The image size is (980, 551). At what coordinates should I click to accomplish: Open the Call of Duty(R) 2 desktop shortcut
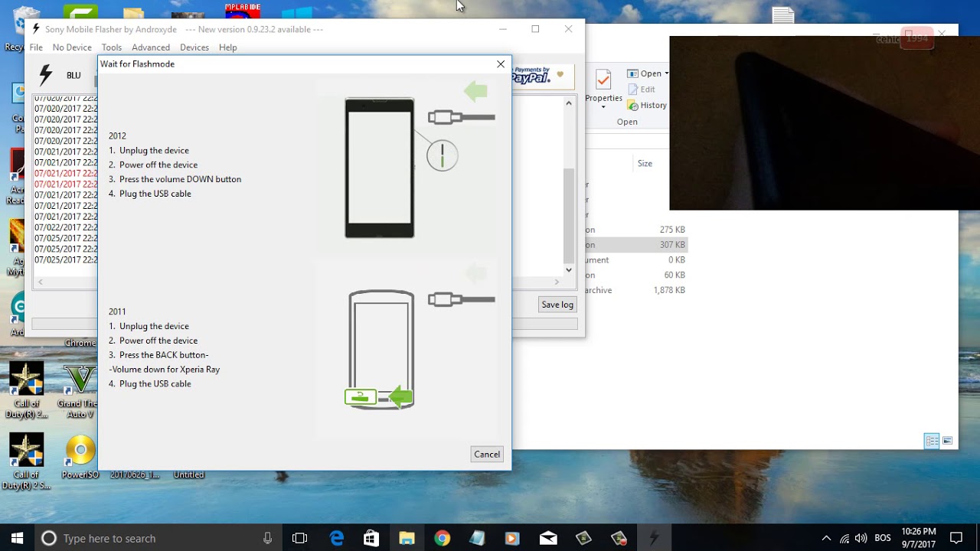click(x=26, y=392)
